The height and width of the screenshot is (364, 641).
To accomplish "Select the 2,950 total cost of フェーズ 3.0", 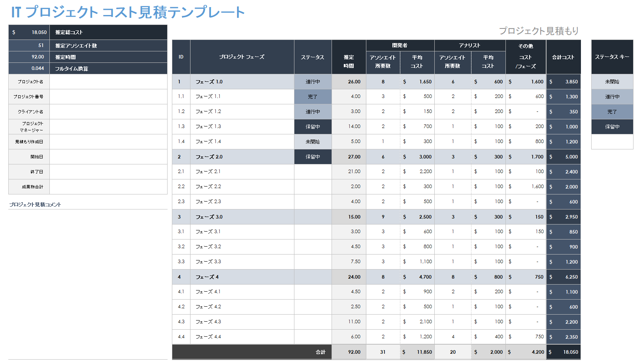I will 564,217.
